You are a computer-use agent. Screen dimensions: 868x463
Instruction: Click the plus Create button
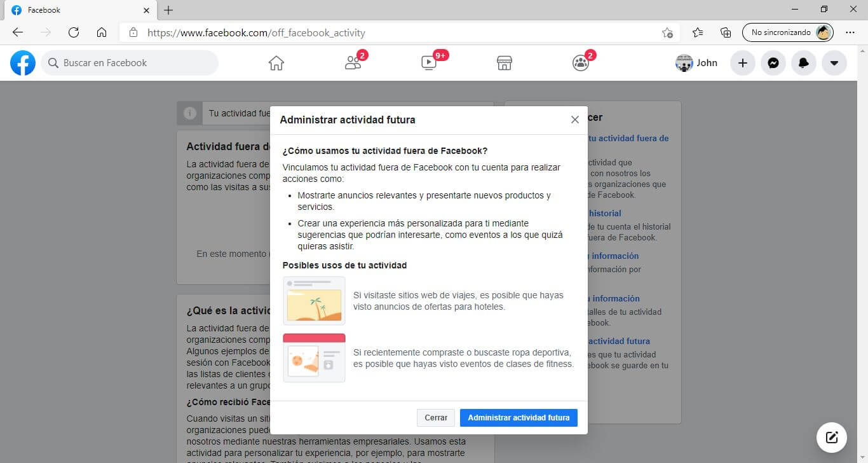coord(743,63)
